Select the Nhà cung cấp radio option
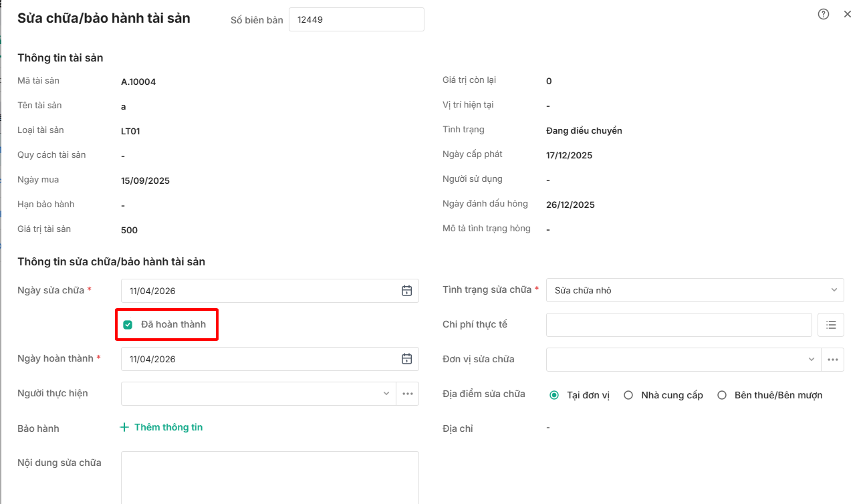 628,395
